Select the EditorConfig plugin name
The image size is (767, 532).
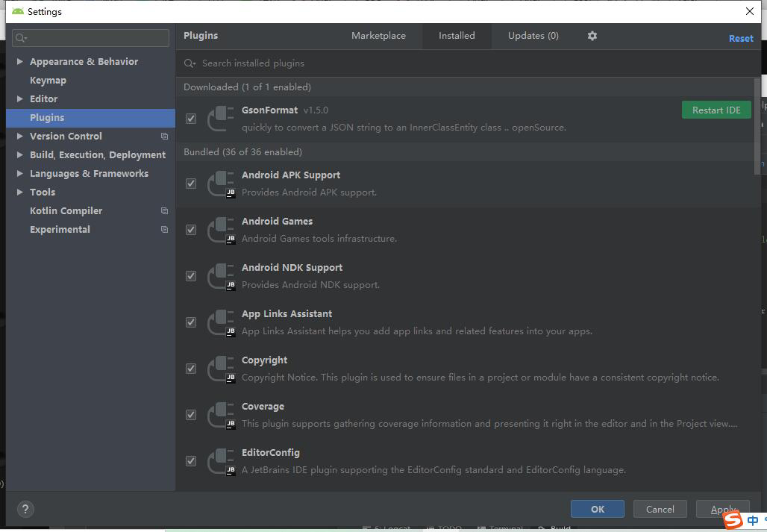pos(271,453)
